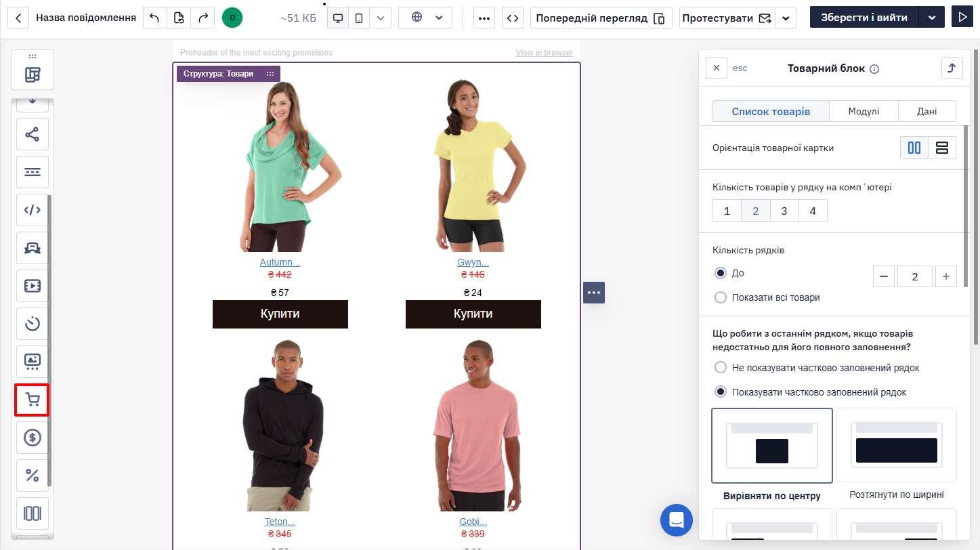The width and height of the screenshot is (980, 550).
Task: Select 'Вирівняти по центру' layout thumbnail
Action: pos(772,446)
